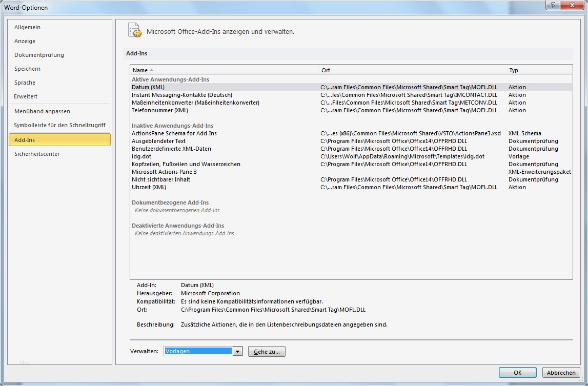Image resolution: width=588 pixels, height=386 pixels.
Task: Open the Verwalten dropdown arrow
Action: [x=237, y=351]
